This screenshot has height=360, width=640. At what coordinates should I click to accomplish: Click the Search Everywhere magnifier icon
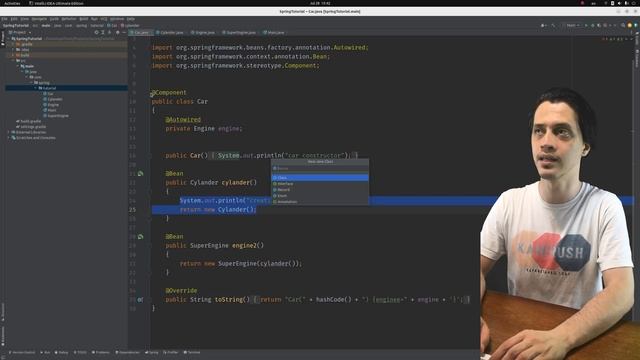click(x=623, y=25)
